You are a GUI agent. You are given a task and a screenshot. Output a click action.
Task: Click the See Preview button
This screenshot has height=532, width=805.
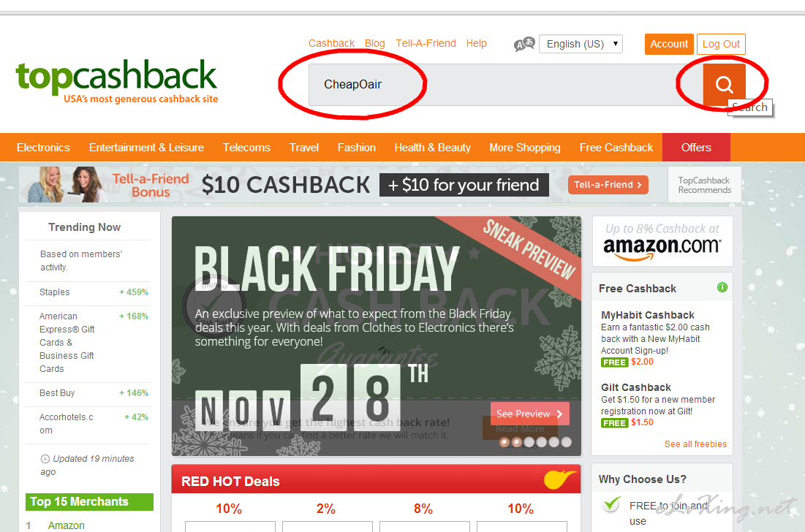click(x=530, y=414)
